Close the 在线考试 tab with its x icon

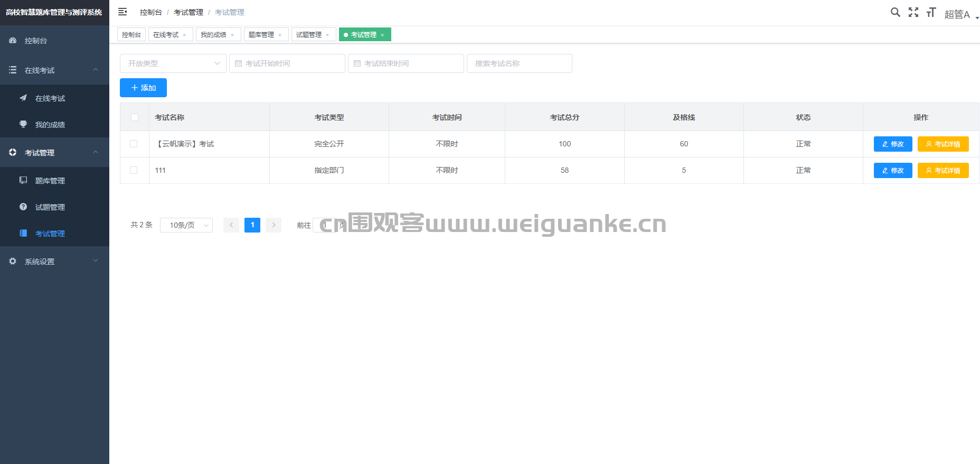[184, 35]
